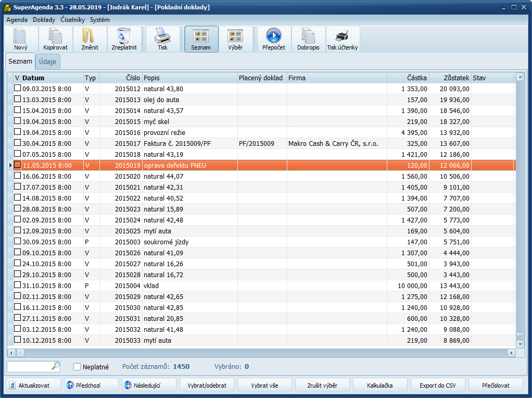The width and height of the screenshot is (532, 398).
Task: Click the Typ column header
Action: point(92,78)
